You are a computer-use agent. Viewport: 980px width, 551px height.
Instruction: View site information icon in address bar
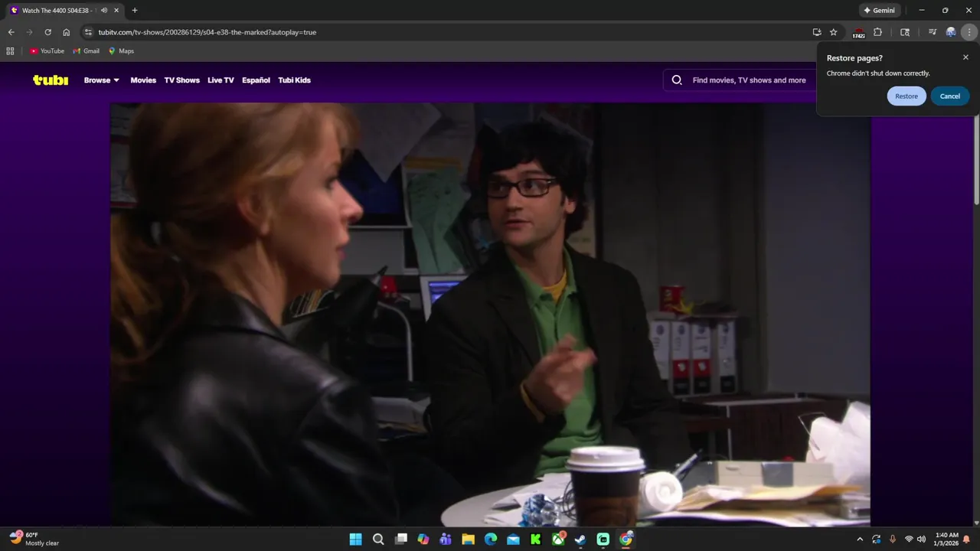click(88, 32)
